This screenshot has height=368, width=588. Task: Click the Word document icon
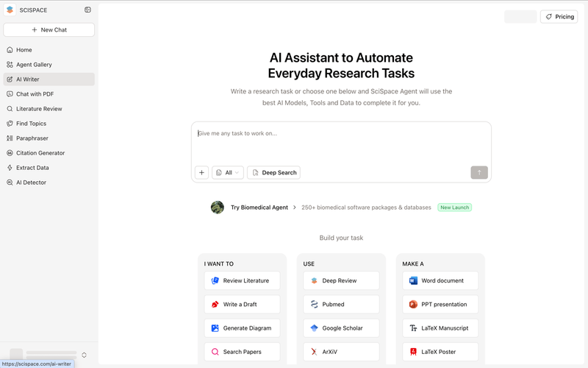pos(413,280)
